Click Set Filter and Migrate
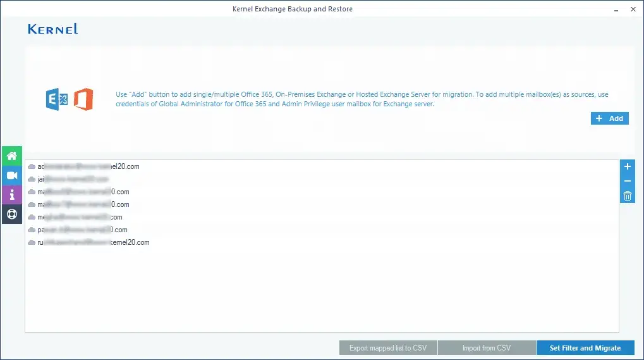 (x=585, y=348)
